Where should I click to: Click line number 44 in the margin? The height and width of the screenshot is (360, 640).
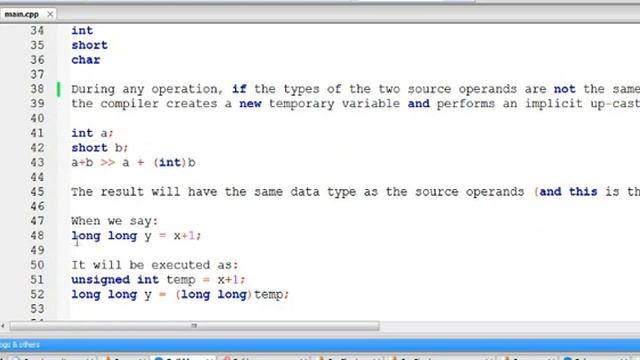click(x=37, y=177)
